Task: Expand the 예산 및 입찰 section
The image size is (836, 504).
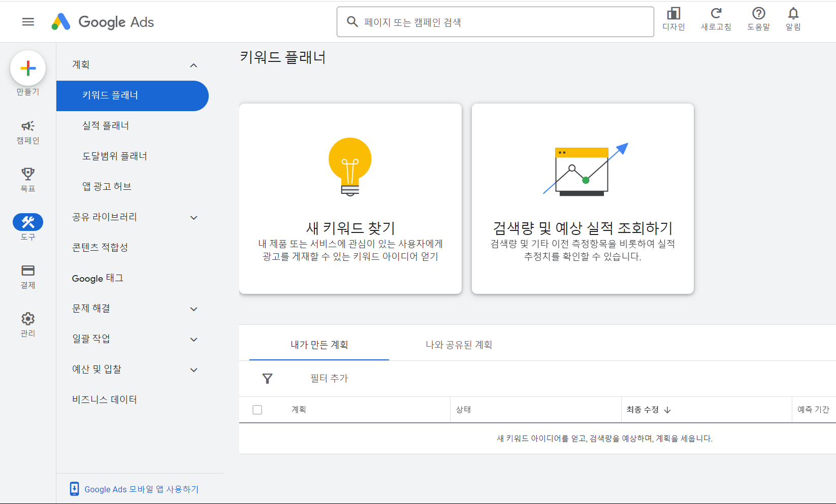Action: (x=194, y=369)
